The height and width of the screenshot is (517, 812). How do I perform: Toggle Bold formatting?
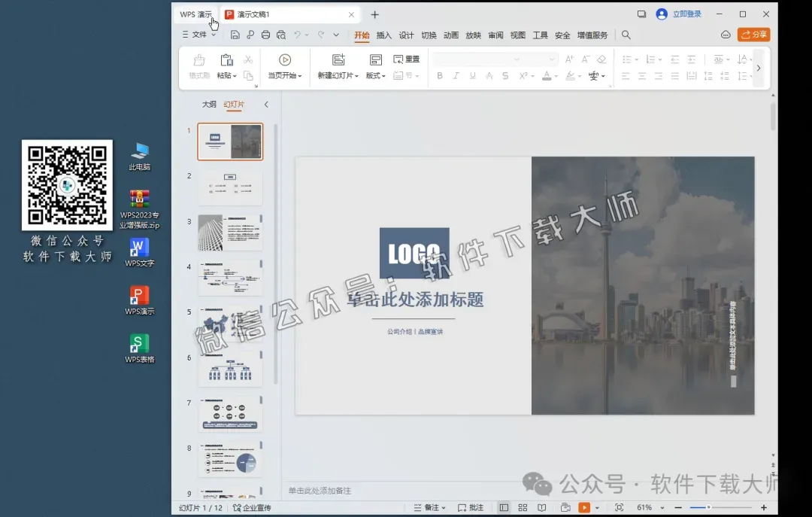(x=440, y=76)
